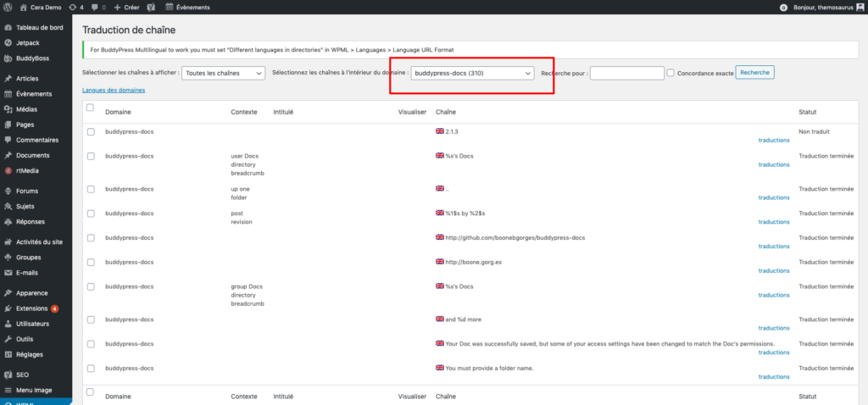The height and width of the screenshot is (405, 868).
Task: Click the Recherche pour text field
Action: pyautogui.click(x=626, y=73)
